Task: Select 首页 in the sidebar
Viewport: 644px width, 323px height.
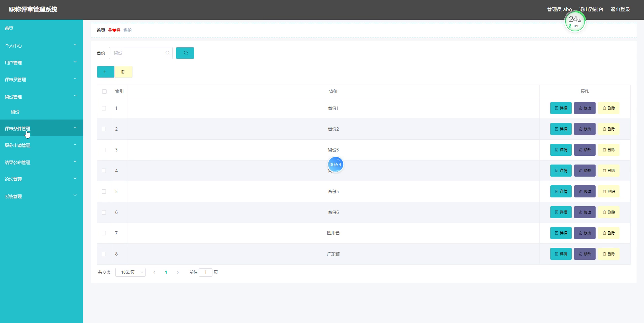Action: [41, 28]
